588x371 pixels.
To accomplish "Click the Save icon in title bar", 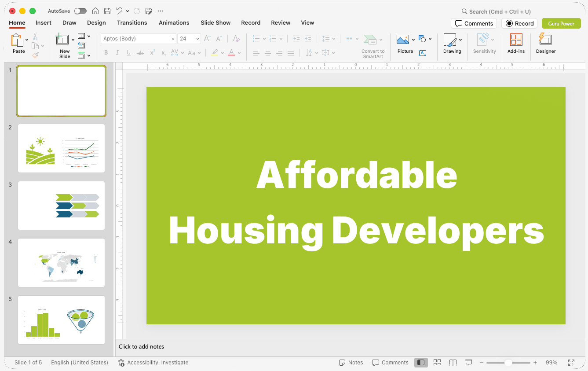I will coord(107,11).
